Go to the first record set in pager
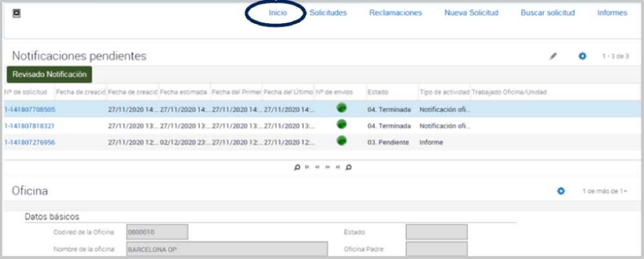This screenshot has width=644, height=259. pyautogui.click(x=307, y=167)
